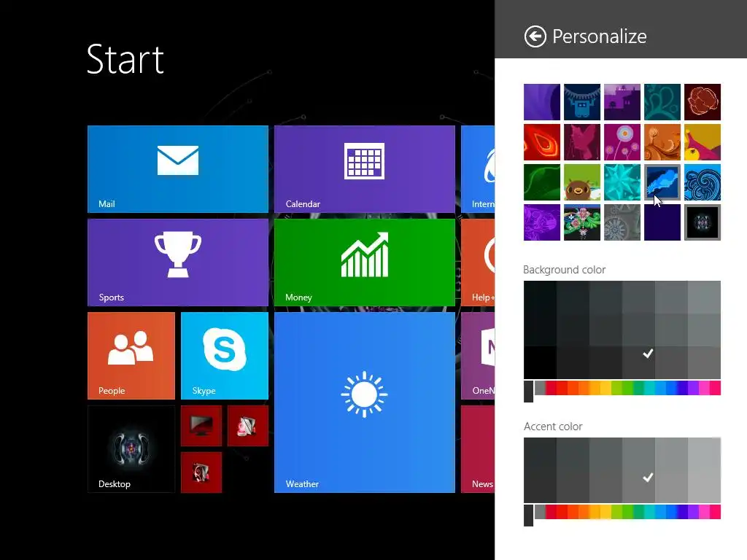Open the Desktop tile
Screen dimensions: 747x560
131,449
